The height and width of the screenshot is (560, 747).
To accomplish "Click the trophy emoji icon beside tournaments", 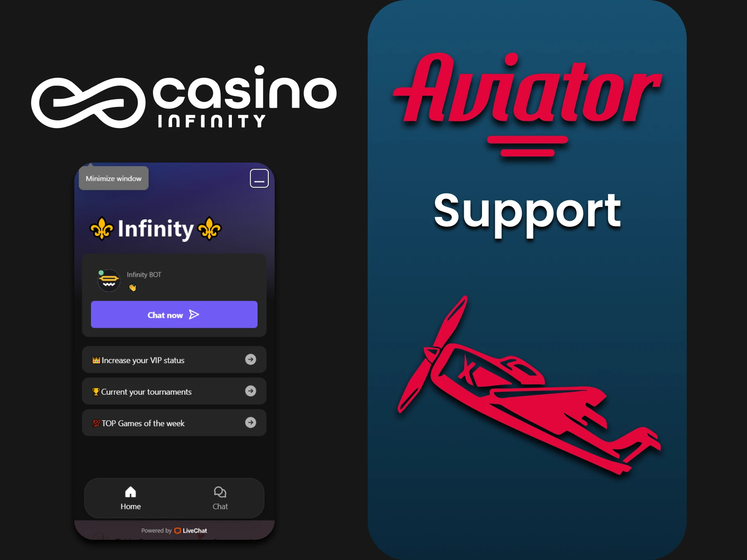I will click(x=95, y=391).
